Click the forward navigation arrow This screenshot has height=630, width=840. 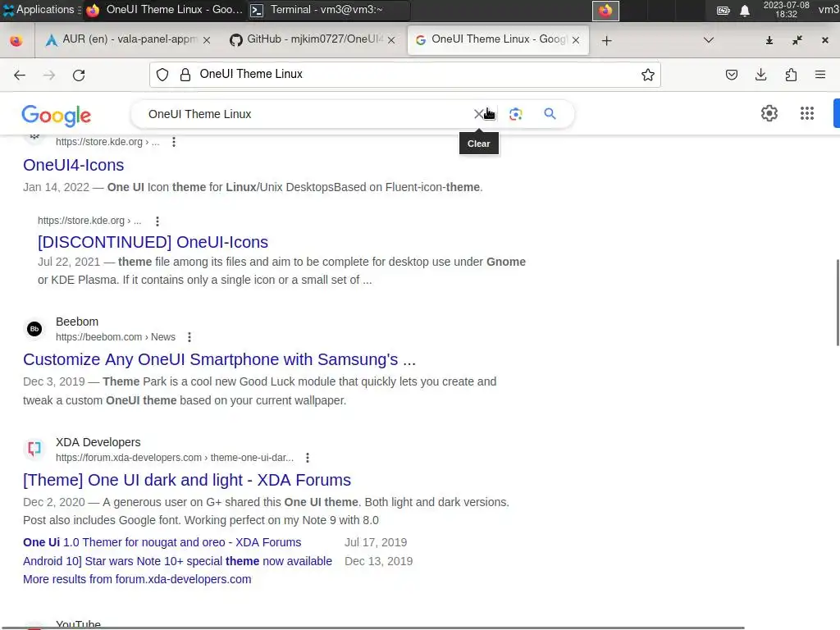coord(49,75)
